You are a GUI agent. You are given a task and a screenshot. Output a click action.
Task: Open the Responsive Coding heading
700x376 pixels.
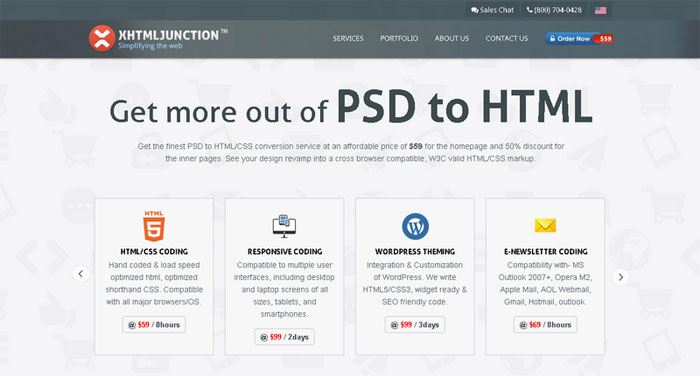(284, 251)
